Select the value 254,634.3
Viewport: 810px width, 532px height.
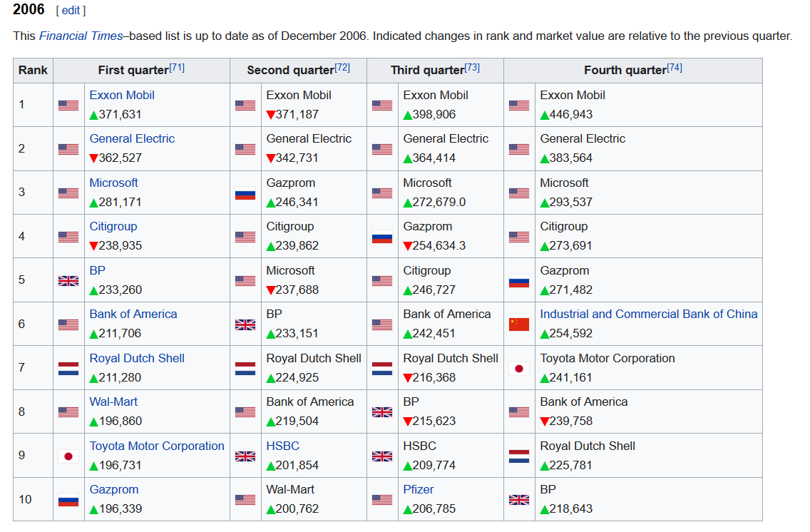pos(439,246)
